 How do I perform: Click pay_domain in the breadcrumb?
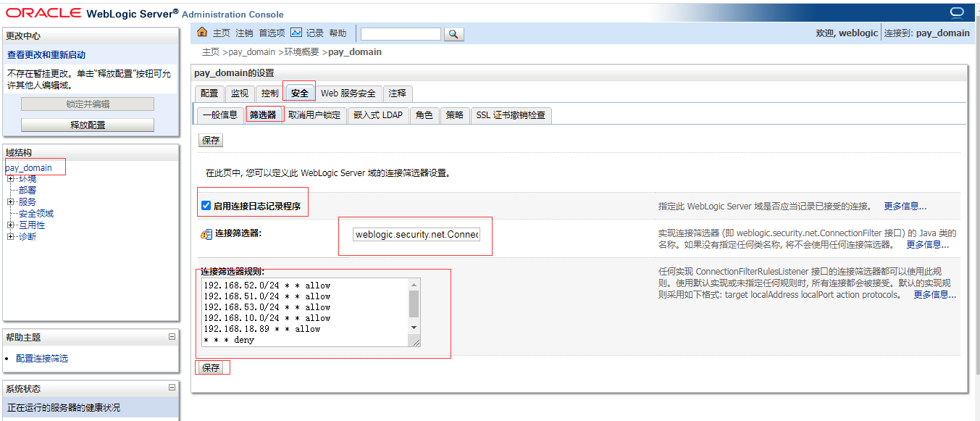252,52
